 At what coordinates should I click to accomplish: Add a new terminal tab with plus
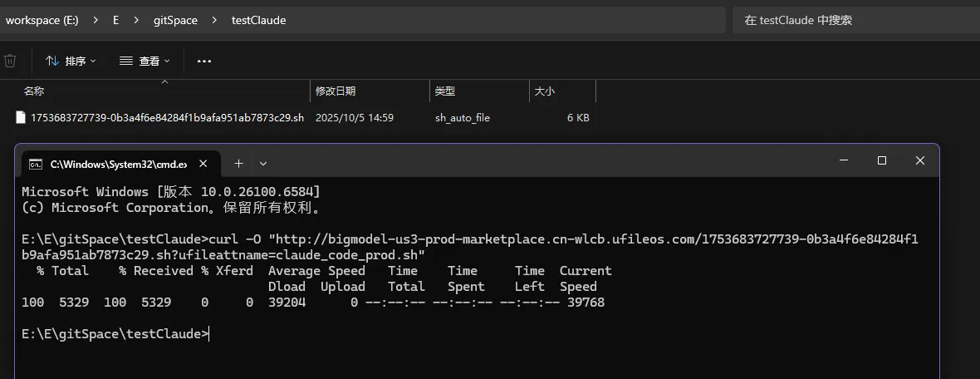[238, 164]
